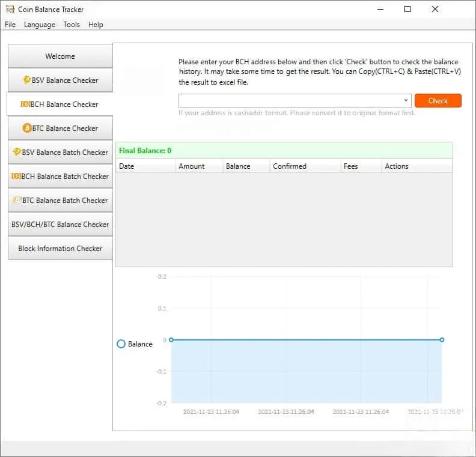Open BTC Balance Batch Checker tab
The image size is (476, 457).
tap(60, 200)
